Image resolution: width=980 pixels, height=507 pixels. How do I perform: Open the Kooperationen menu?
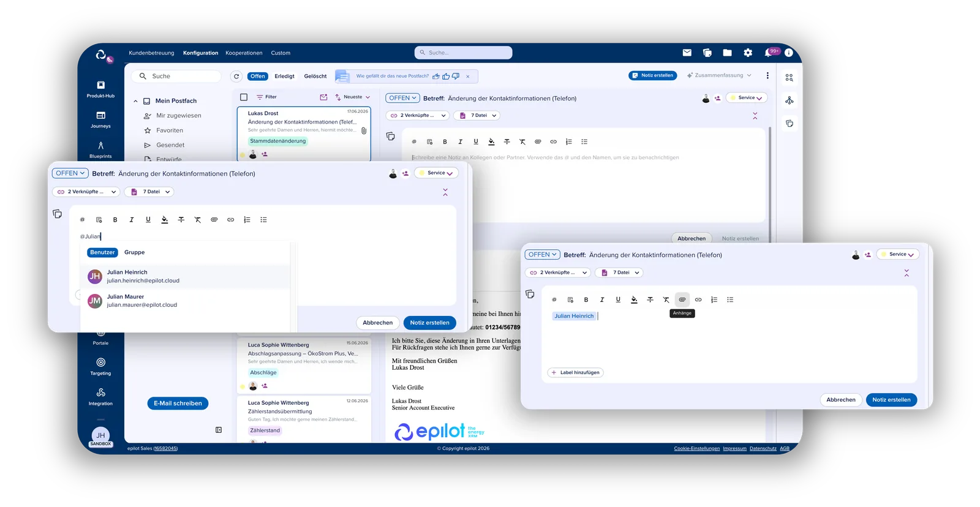tap(244, 53)
